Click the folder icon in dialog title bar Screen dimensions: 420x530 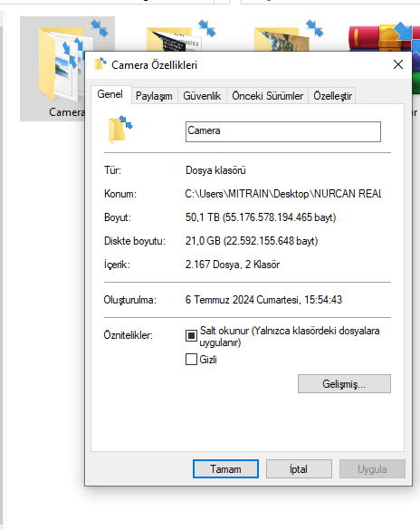pyautogui.click(x=100, y=64)
